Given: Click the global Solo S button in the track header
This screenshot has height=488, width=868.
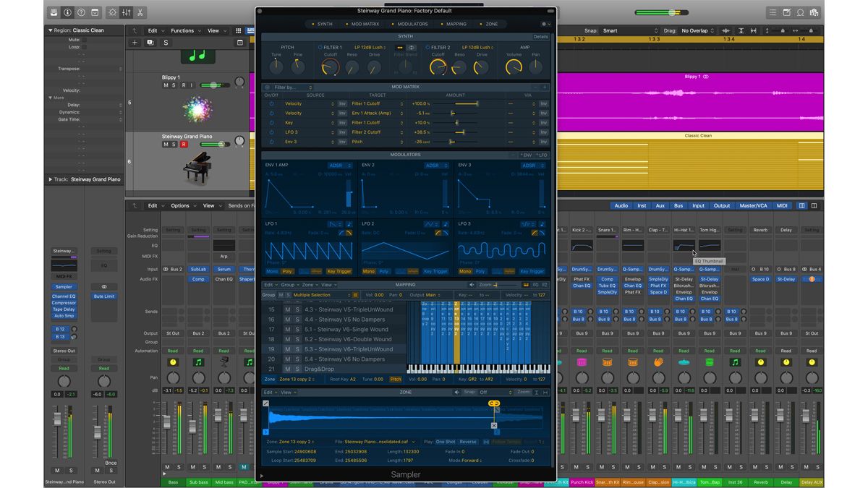Looking at the screenshot, I should 166,43.
